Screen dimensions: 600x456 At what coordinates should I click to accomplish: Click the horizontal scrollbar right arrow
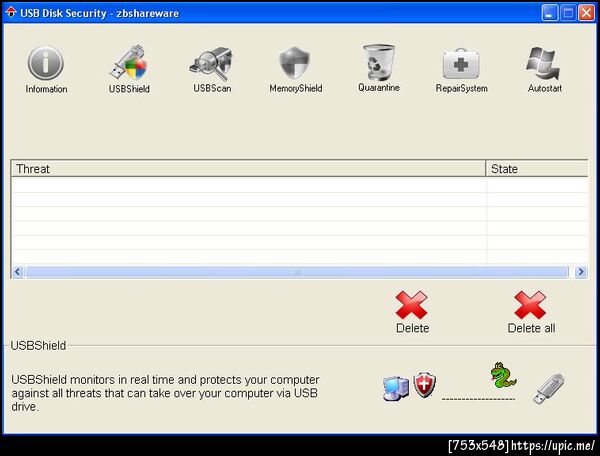tap(581, 272)
